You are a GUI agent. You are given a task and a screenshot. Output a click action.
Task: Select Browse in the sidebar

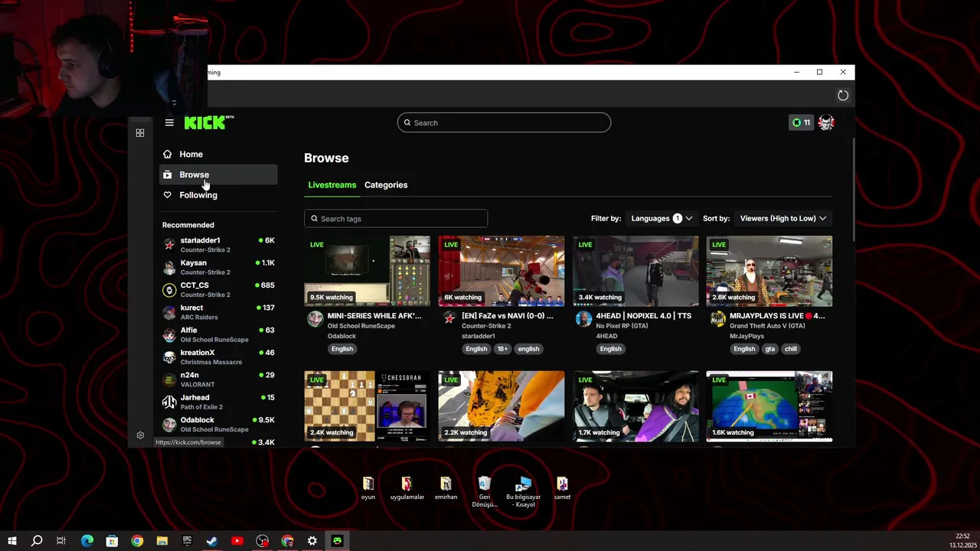pos(218,174)
